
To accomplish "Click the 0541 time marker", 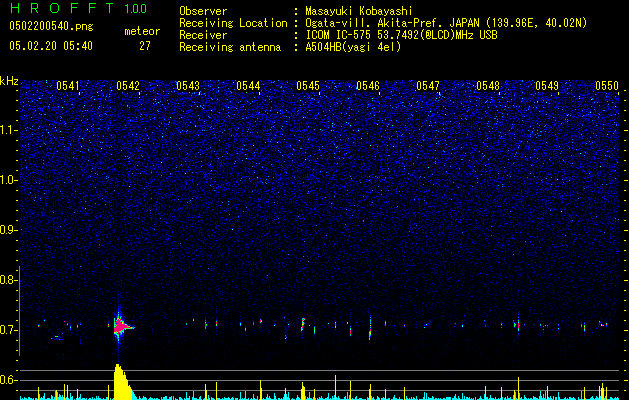I will [68, 86].
